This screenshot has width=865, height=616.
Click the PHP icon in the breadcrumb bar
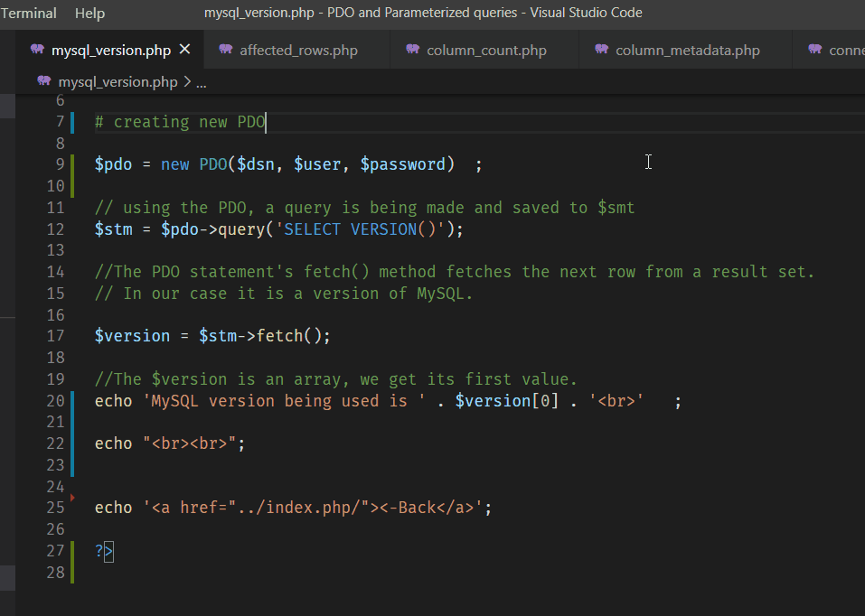point(44,79)
